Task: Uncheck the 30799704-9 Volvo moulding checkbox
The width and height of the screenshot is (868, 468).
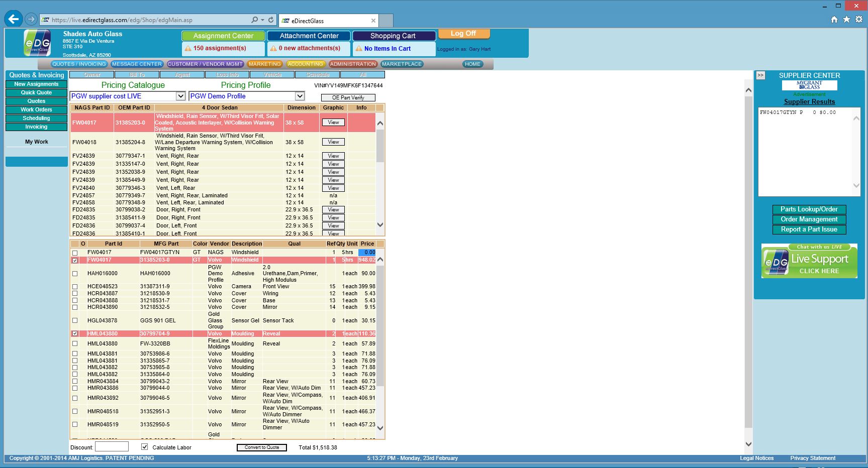Action: (x=75, y=333)
